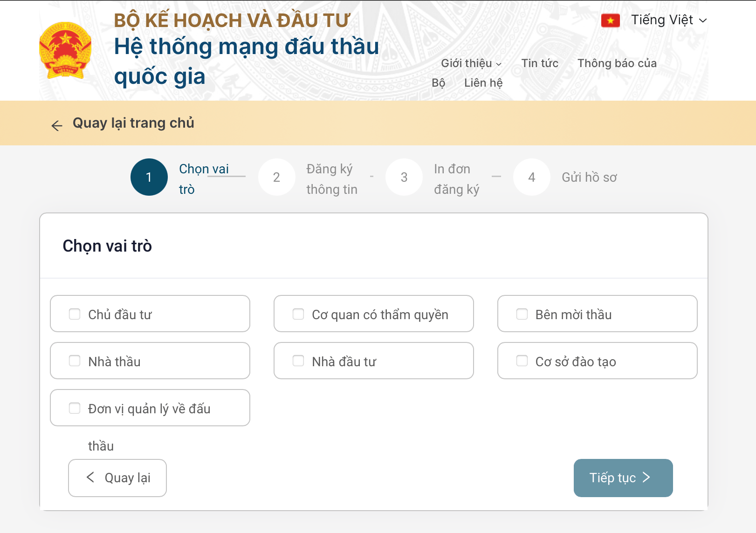The image size is (756, 533).
Task: Select Đơn vị quản lý về đấu thầu
Action: 75,408
